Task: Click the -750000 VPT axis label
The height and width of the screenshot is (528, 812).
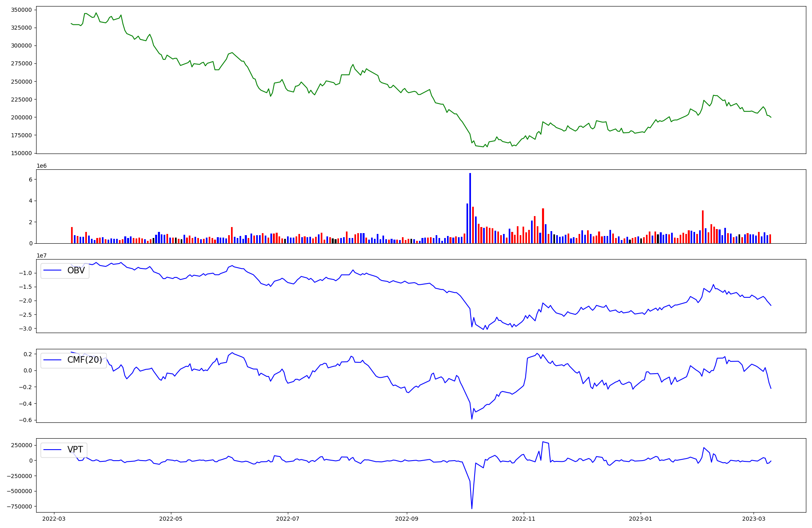Action: click(x=20, y=506)
